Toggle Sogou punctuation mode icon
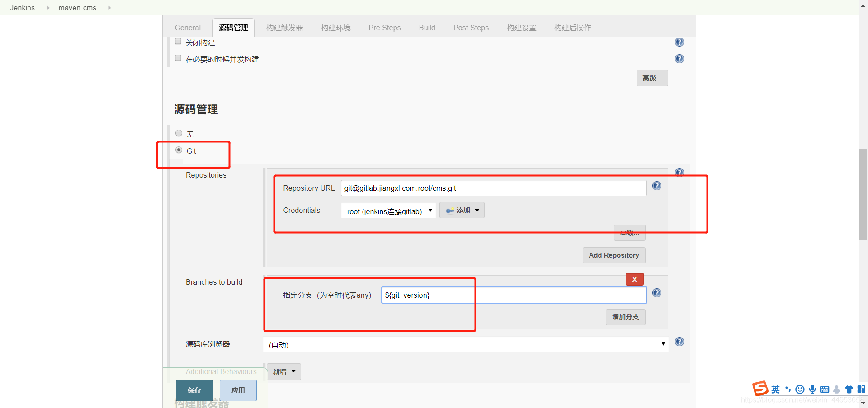This screenshot has width=868, height=408. pyautogui.click(x=788, y=389)
